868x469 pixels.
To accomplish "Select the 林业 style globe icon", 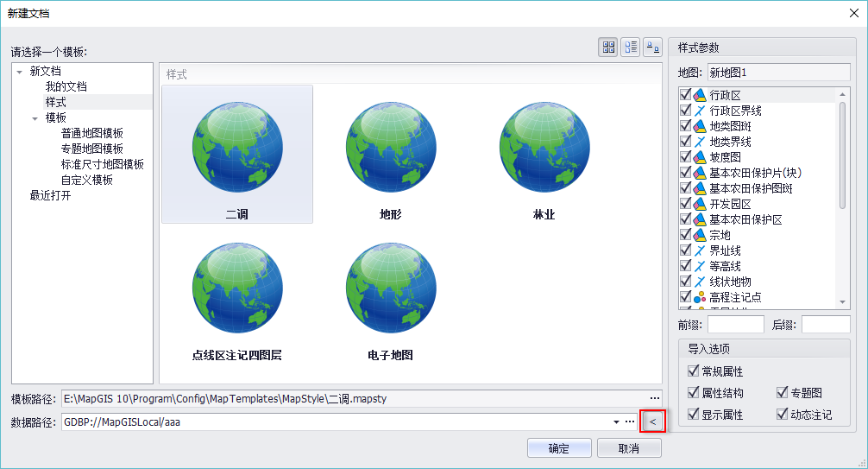I will pyautogui.click(x=544, y=148).
